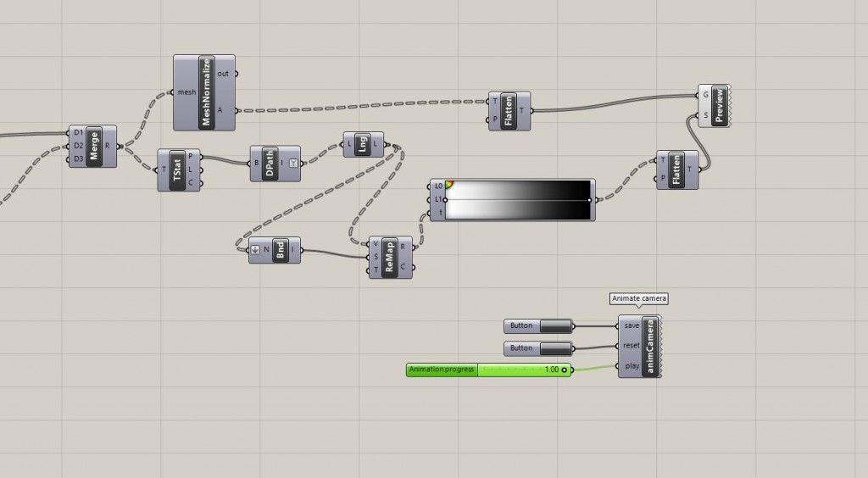This screenshot has width=868, height=478.
Task: Click the Animate camera label
Action: [x=640, y=298]
